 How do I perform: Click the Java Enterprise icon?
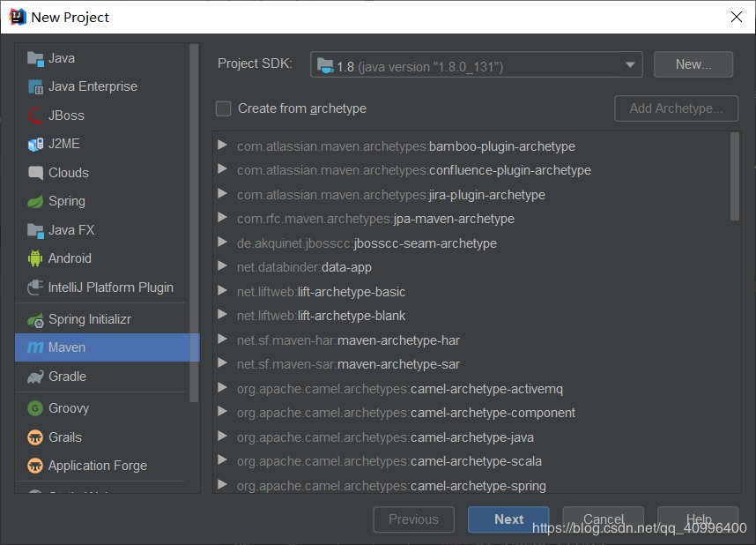point(35,87)
